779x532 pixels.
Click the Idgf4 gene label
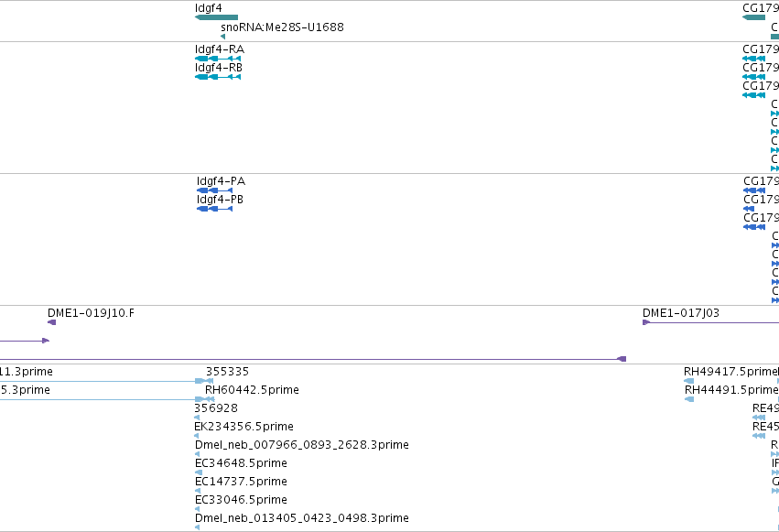pyautogui.click(x=208, y=8)
